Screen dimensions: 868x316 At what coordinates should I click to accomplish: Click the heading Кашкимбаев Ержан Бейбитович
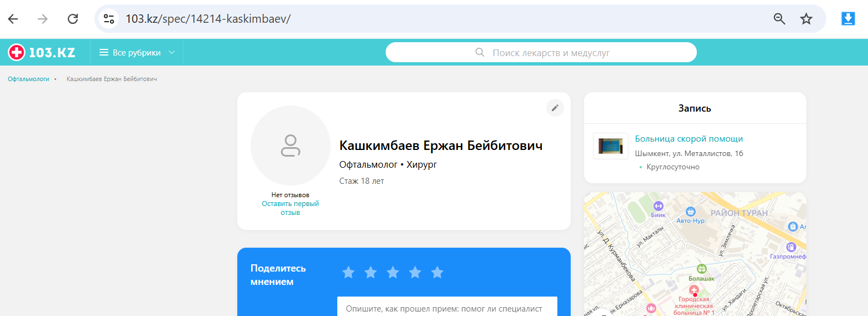441,146
